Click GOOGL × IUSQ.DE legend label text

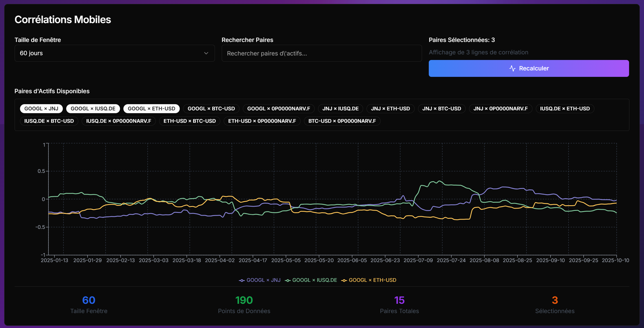pos(314,280)
